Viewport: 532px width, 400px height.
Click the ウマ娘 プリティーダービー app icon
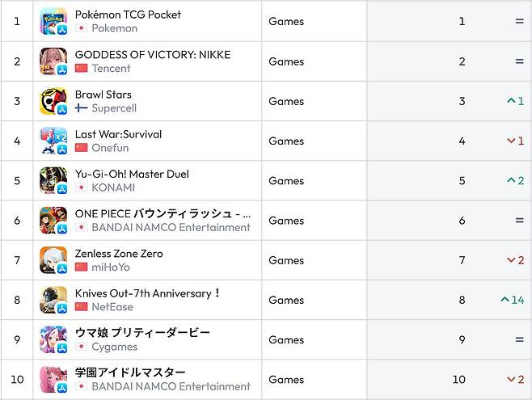(x=53, y=339)
